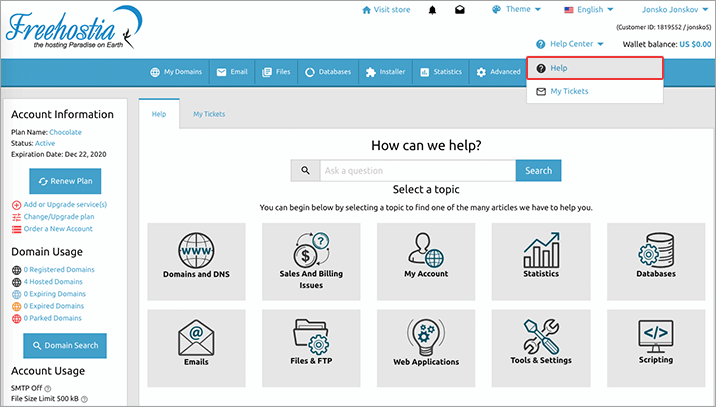The height and width of the screenshot is (407, 716).
Task: Expand the Help Center dropdown menu
Action: [569, 44]
